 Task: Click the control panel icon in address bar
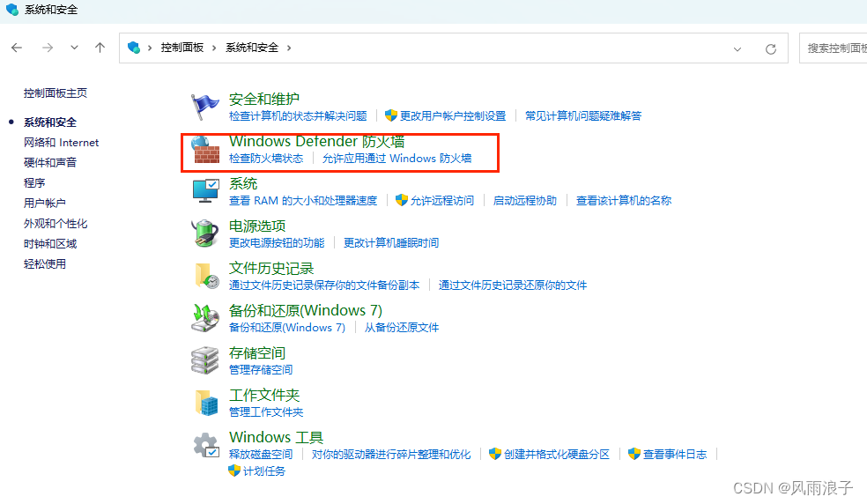[134, 48]
